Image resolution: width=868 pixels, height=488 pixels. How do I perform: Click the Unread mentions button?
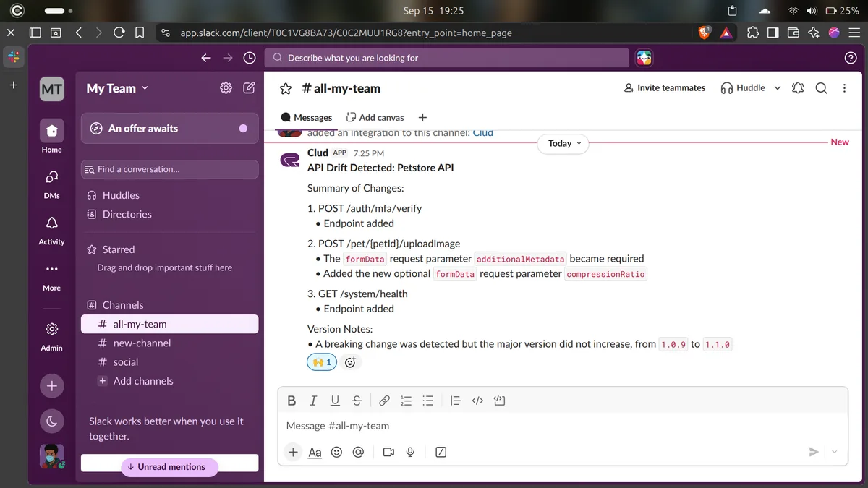click(x=169, y=467)
